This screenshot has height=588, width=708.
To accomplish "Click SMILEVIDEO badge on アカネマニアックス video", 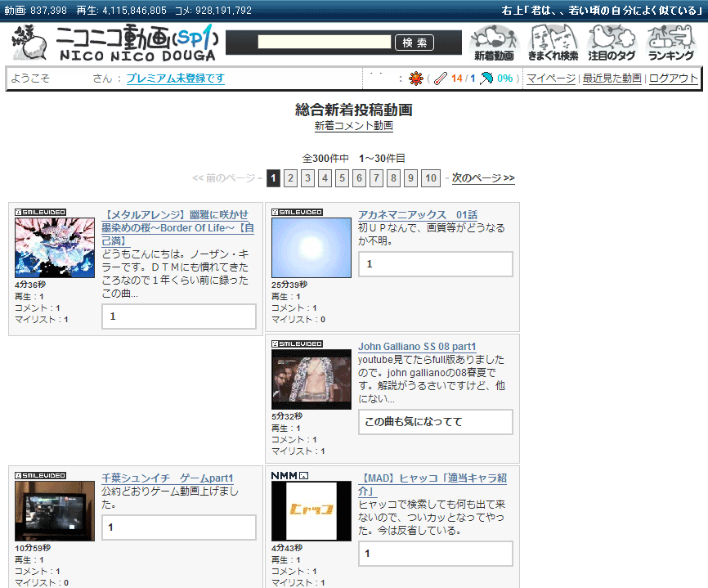I will tap(297, 213).
